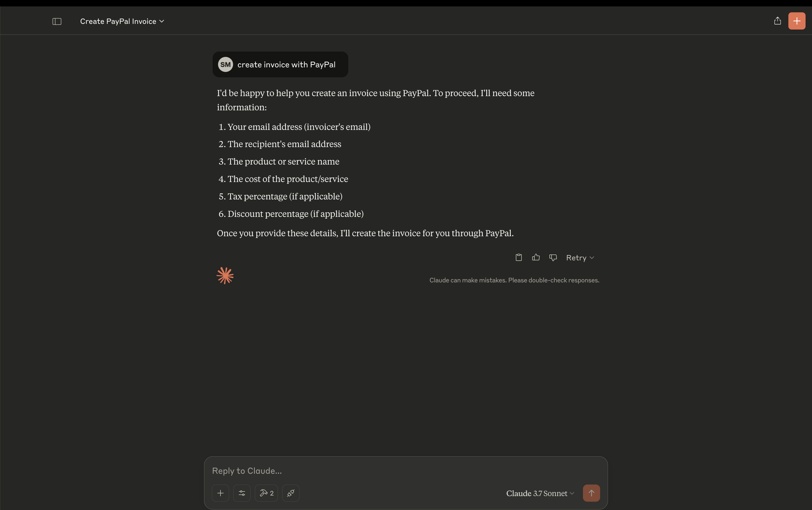Click the Retry button label
Screen dimensions: 812x510
point(576,258)
